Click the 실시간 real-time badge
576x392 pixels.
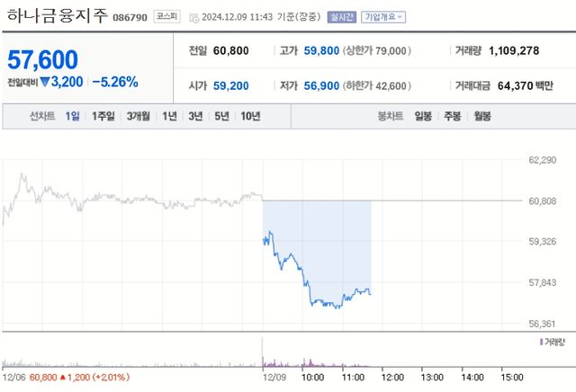tap(341, 16)
